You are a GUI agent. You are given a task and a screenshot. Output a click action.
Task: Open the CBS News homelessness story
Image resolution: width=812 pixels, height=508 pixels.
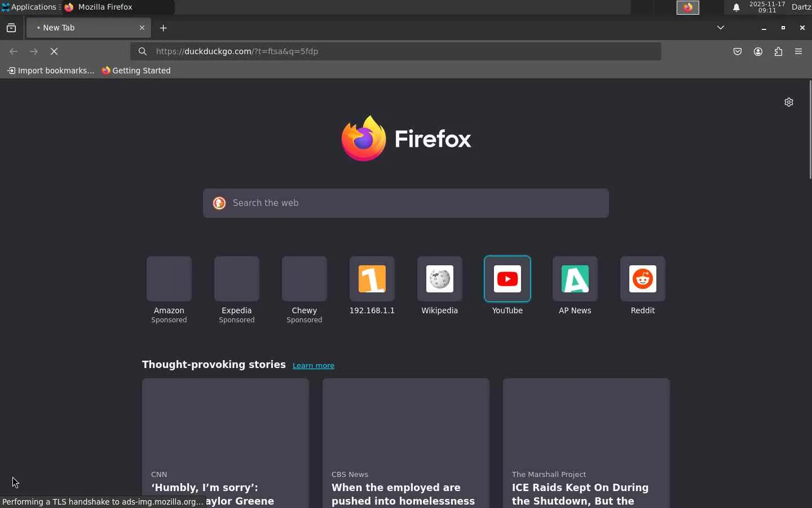pyautogui.click(x=406, y=443)
